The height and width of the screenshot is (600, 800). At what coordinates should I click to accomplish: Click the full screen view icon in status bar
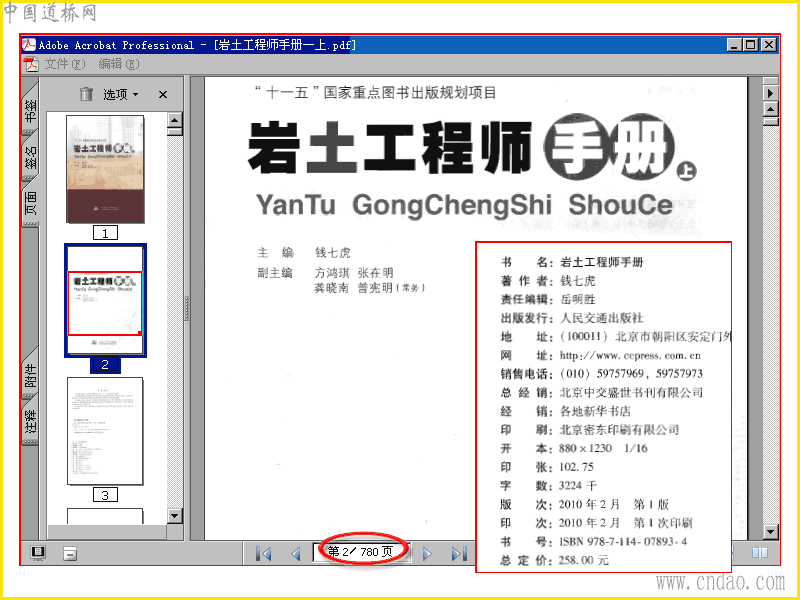[38, 553]
